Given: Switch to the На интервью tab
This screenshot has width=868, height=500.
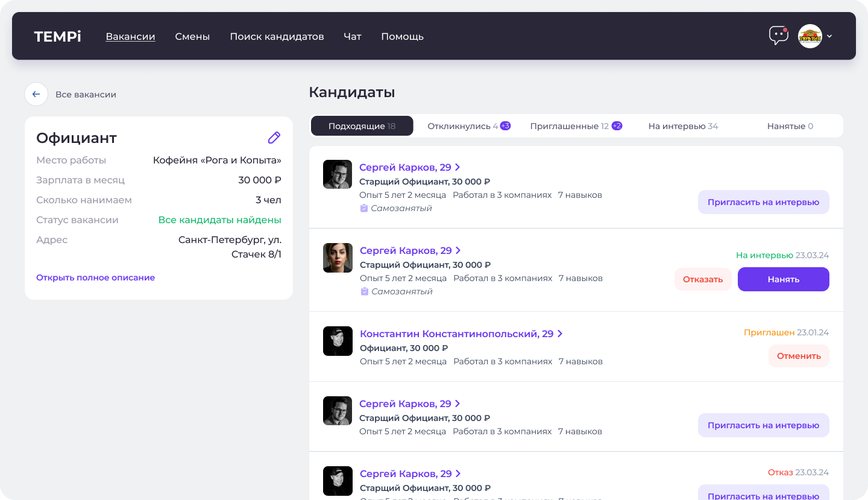Looking at the screenshot, I should [683, 126].
